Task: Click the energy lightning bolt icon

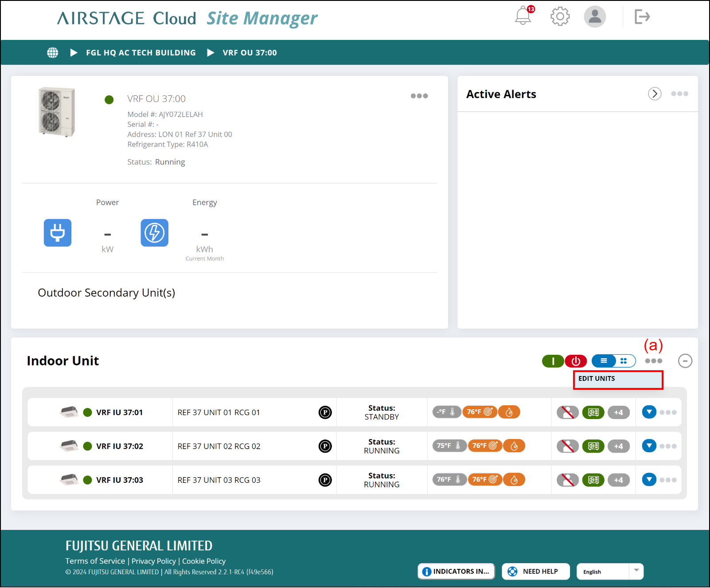Action: (x=154, y=233)
